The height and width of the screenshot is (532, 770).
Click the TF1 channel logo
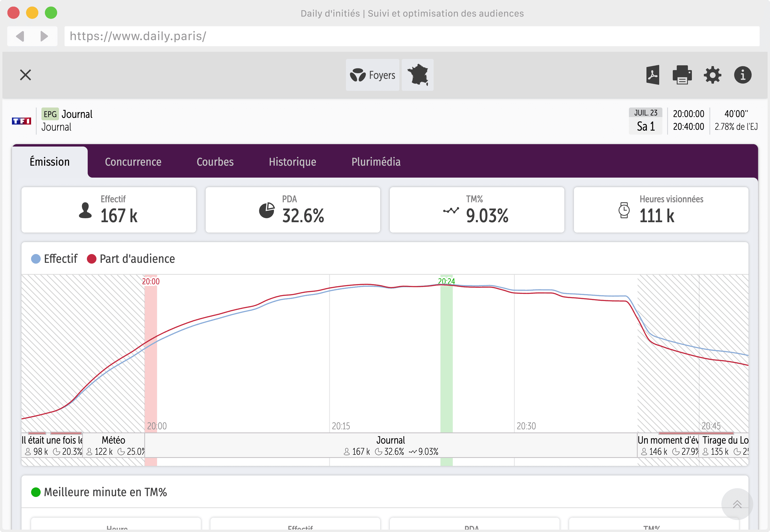21,121
